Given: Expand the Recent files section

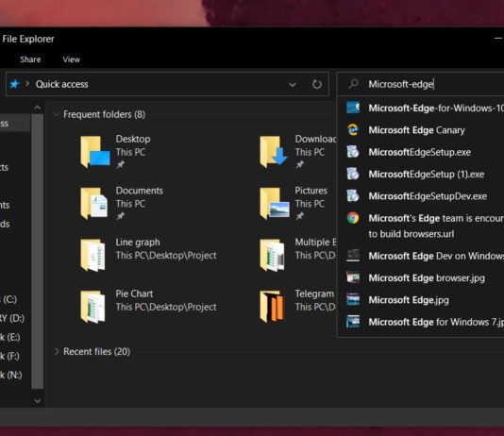Looking at the screenshot, I should pyautogui.click(x=57, y=351).
